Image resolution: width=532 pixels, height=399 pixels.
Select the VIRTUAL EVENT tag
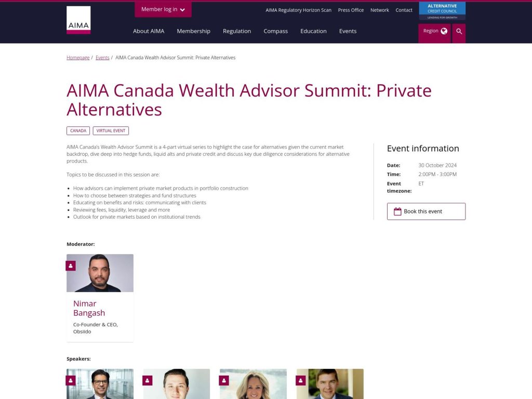pos(111,130)
